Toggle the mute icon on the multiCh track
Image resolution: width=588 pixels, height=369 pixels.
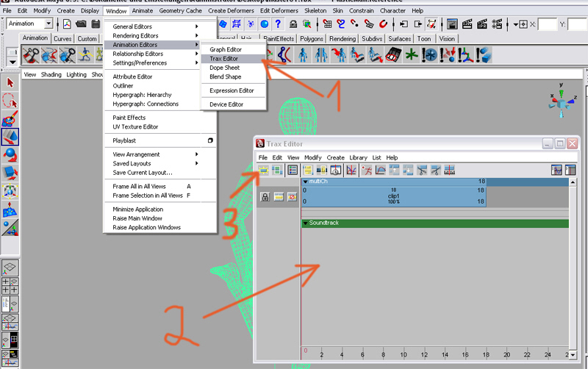pos(293,197)
